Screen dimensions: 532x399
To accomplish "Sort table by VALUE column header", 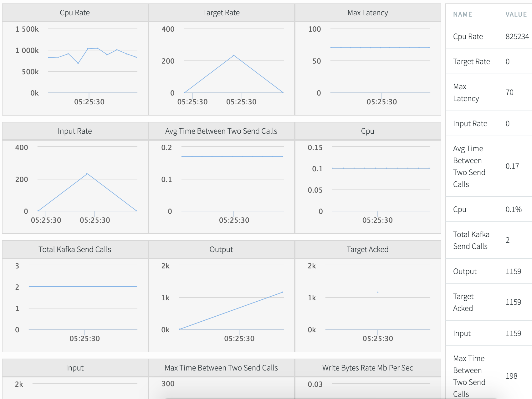I will coord(516,14).
